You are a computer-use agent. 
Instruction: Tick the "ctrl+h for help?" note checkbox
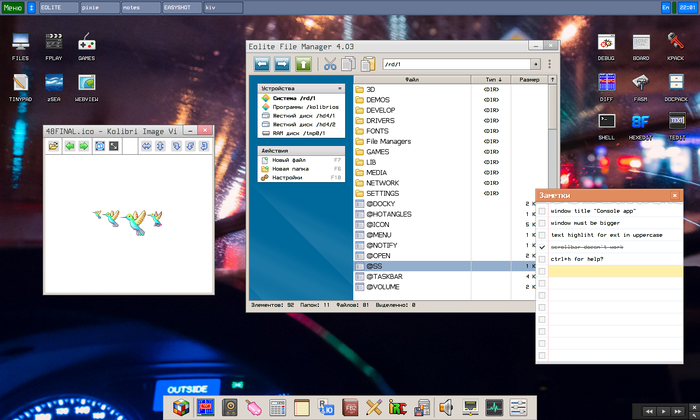(542, 259)
